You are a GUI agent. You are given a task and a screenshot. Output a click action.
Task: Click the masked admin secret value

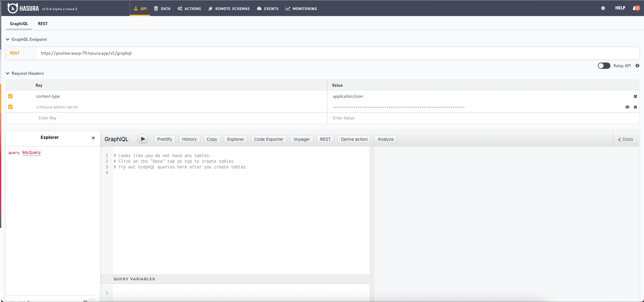pos(399,107)
